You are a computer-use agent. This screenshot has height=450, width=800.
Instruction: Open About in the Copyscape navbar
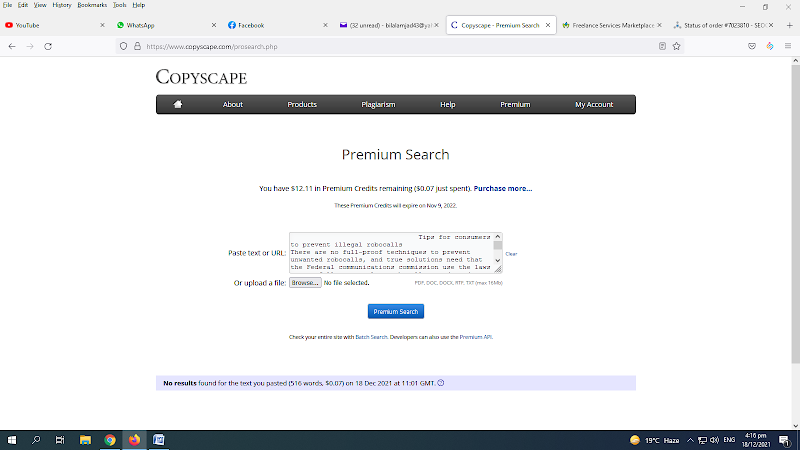[233, 104]
